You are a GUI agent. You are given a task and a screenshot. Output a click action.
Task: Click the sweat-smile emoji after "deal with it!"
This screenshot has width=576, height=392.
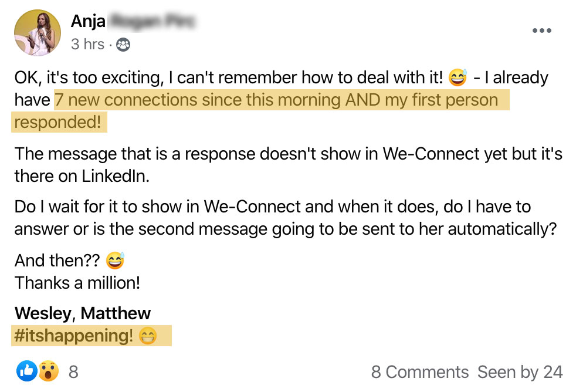tap(457, 77)
